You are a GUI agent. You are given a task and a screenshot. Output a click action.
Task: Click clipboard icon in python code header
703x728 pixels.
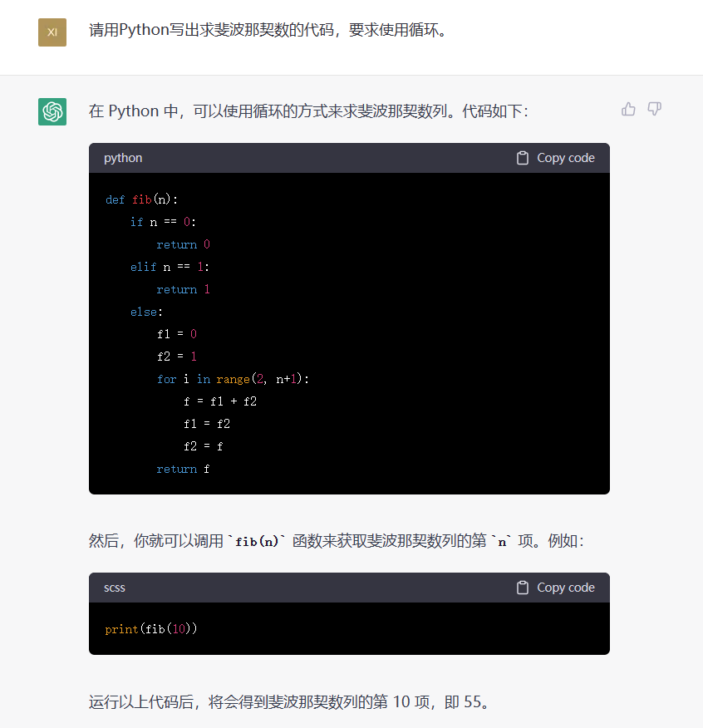pyautogui.click(x=523, y=158)
